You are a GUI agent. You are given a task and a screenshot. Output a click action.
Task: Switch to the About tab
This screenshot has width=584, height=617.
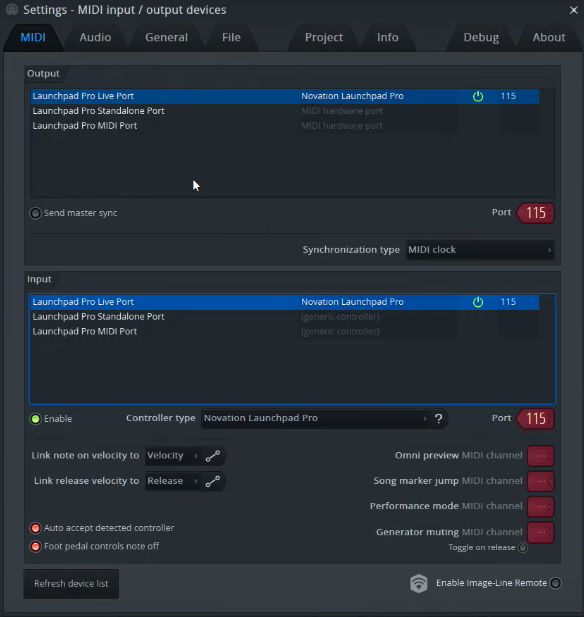point(549,37)
